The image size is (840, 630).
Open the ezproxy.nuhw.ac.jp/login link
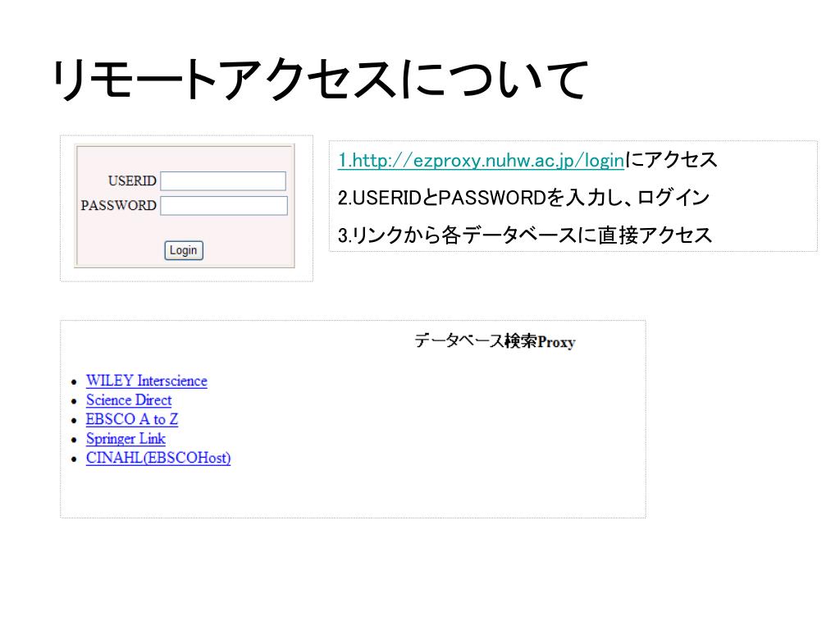tap(481, 160)
